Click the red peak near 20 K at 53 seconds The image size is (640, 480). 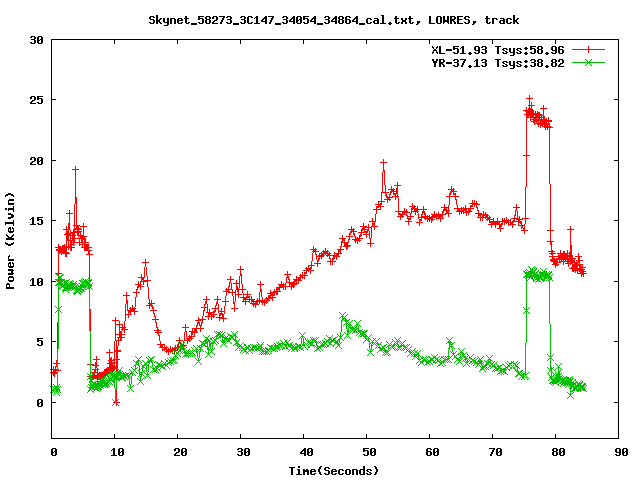tap(383, 163)
